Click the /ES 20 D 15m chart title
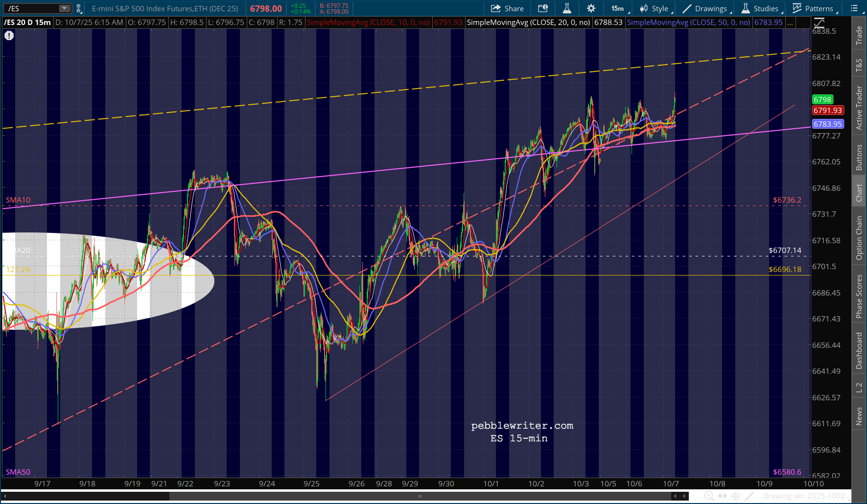The width and height of the screenshot is (867, 504). [x=27, y=23]
